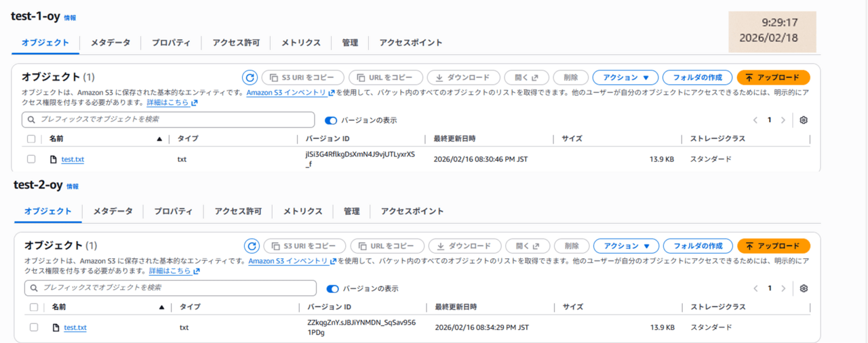The height and width of the screenshot is (343, 868).
Task: Switch to メタデータ tab in test-1-oy
Action: 111,43
